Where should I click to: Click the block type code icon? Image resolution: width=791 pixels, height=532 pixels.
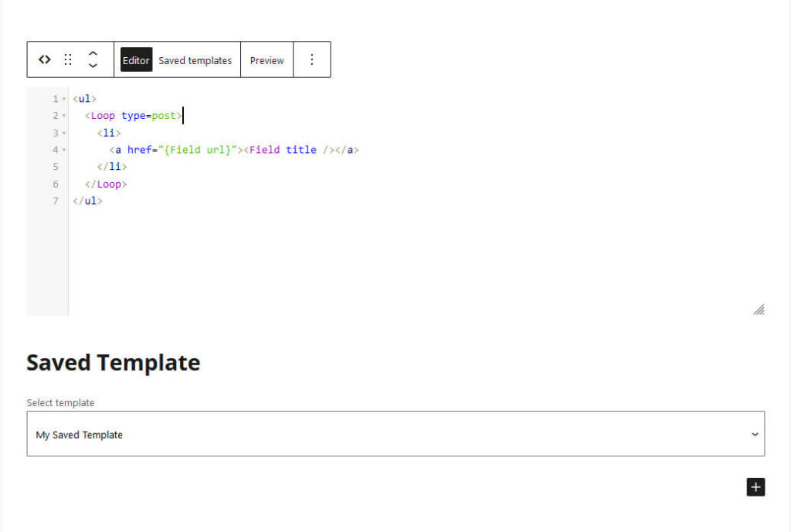44,59
